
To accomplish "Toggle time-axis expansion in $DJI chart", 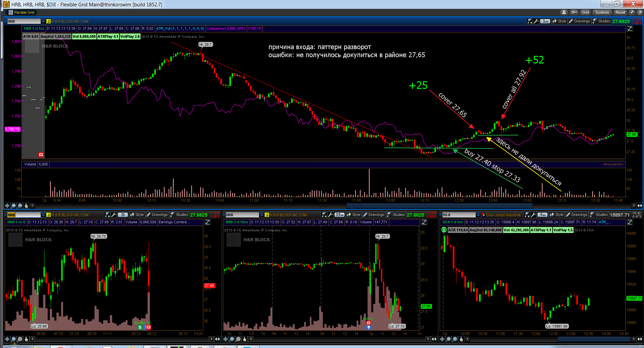I will pos(640,339).
